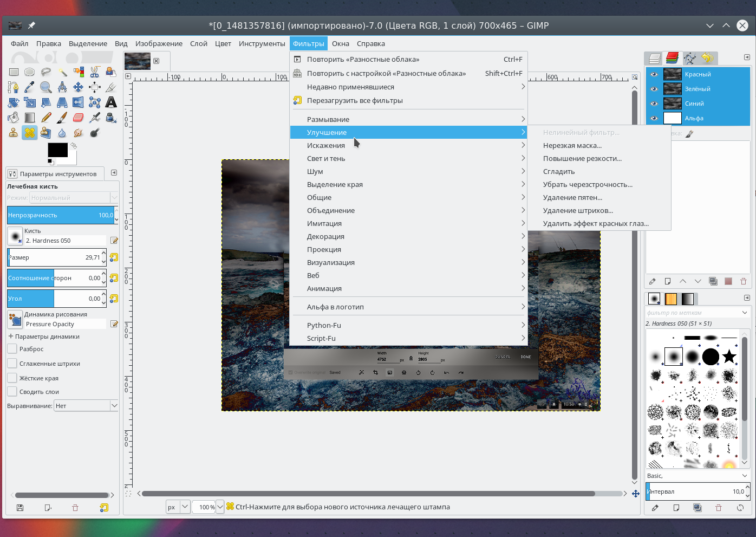Expand Параметры динамики section
The height and width of the screenshot is (537, 756).
click(x=11, y=336)
